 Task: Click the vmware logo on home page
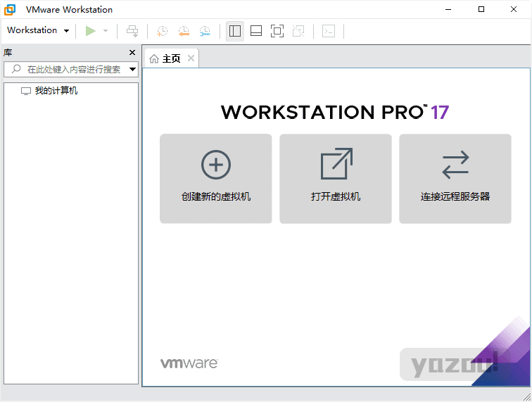click(189, 363)
